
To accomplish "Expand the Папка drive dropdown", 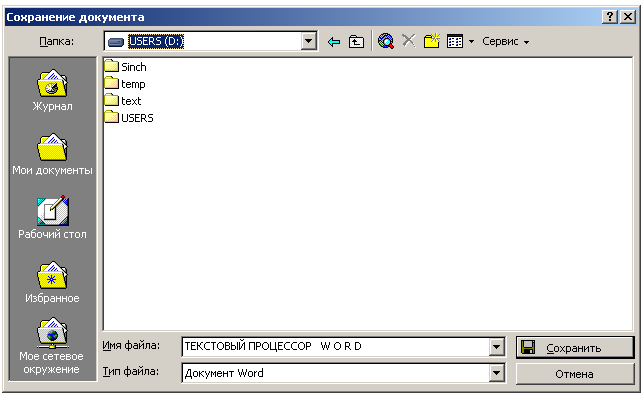I will coord(309,41).
